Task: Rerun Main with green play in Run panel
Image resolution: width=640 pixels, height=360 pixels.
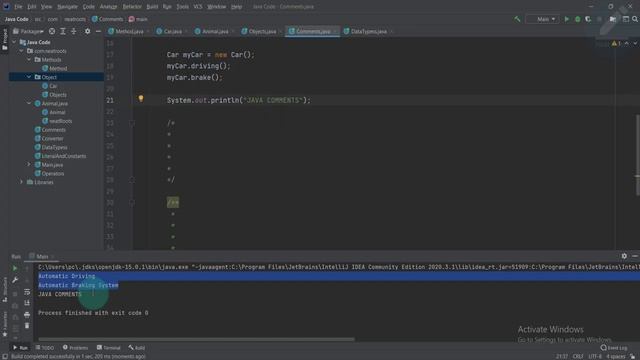Action: coord(15,269)
